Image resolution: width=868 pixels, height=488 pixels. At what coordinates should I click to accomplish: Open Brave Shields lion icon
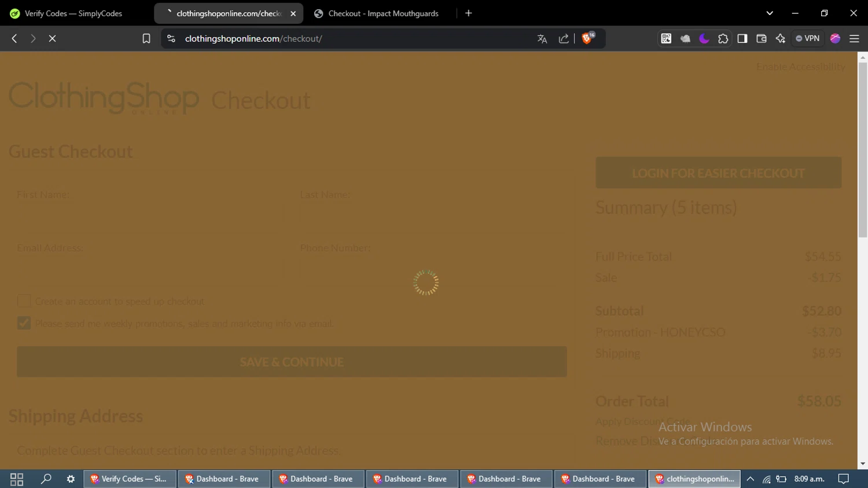tap(588, 38)
